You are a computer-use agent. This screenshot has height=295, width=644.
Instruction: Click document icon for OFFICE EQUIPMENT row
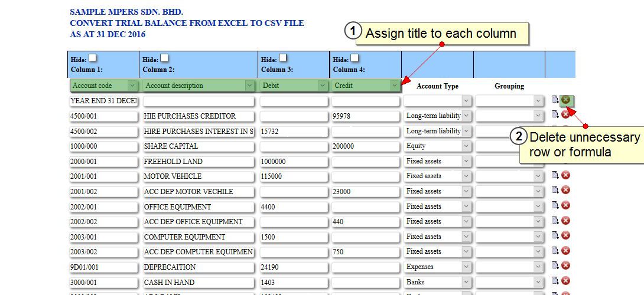(x=555, y=205)
